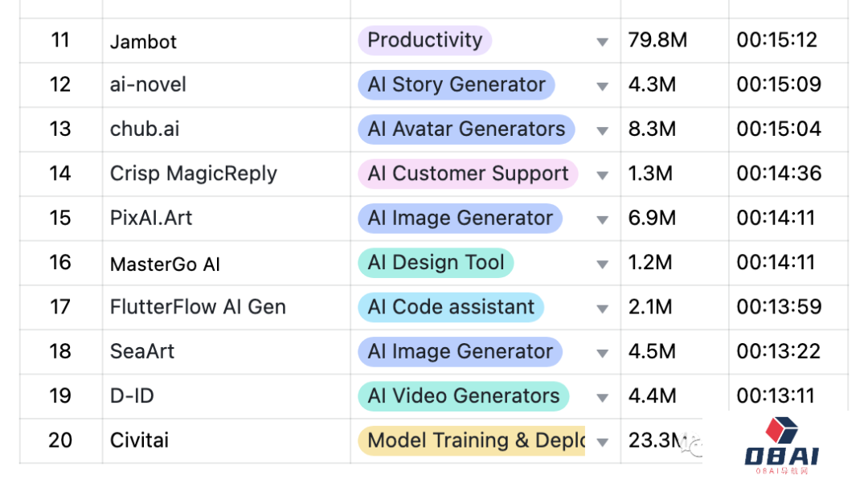The image size is (868, 483).
Task: Select the AI Story Generator tag
Action: 457,84
